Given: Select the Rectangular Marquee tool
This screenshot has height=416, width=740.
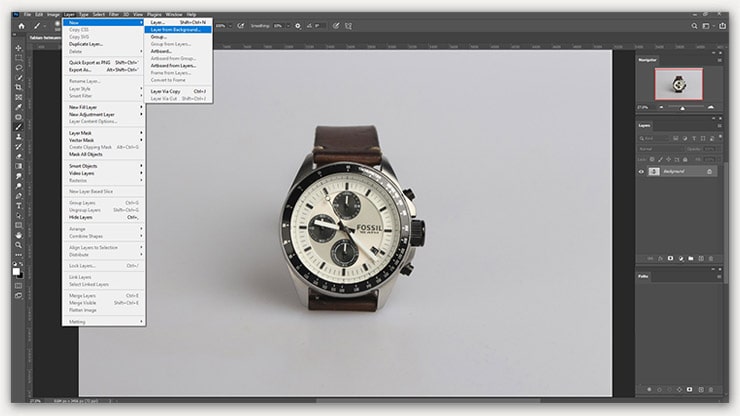Looking at the screenshot, I should [x=19, y=58].
